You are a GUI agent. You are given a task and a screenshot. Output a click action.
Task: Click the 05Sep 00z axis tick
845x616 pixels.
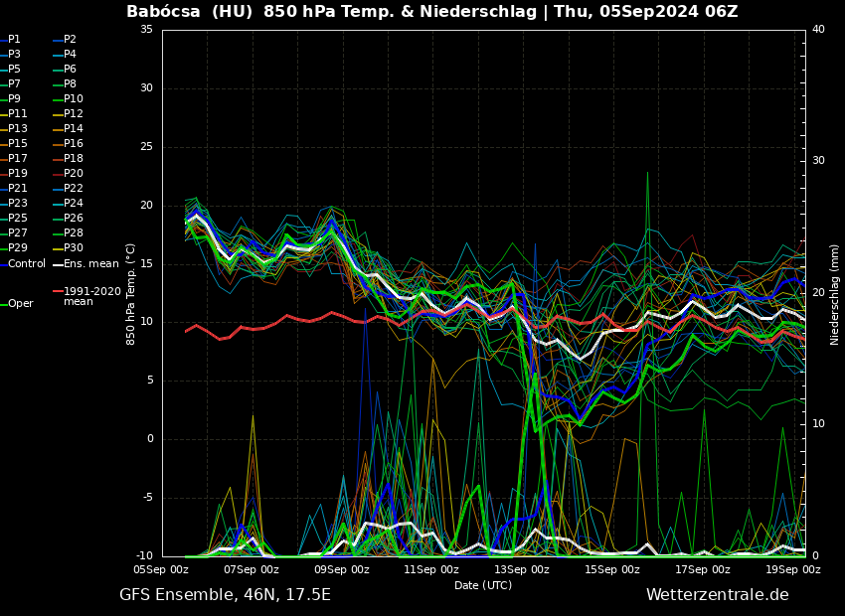pyautogui.click(x=162, y=570)
